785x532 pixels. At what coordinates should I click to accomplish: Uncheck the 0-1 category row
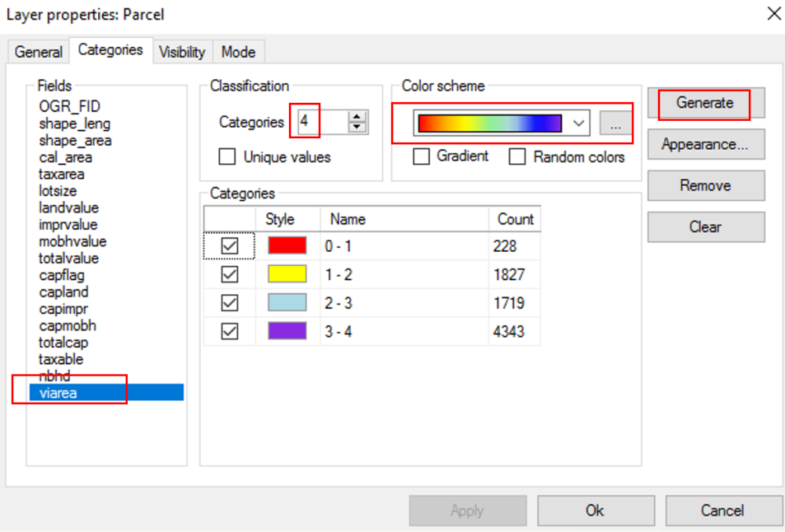[x=229, y=245]
